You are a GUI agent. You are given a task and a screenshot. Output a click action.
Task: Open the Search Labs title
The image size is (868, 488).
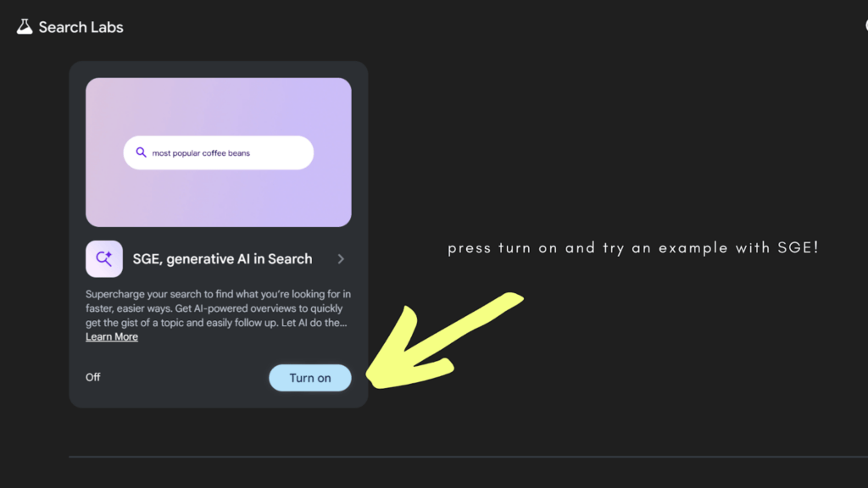click(x=81, y=27)
